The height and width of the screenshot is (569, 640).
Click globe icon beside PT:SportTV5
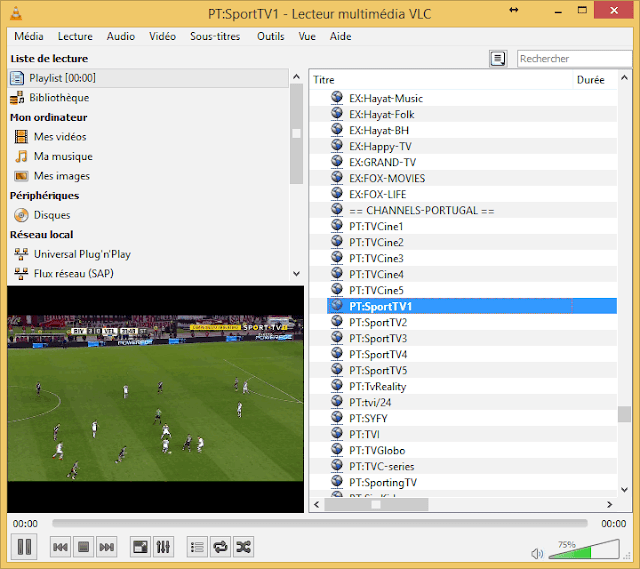[337, 369]
